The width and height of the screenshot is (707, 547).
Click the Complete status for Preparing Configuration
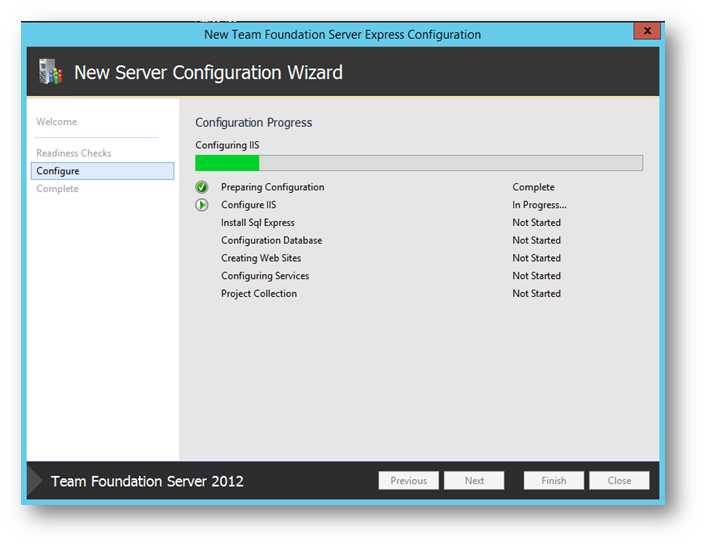tap(533, 187)
